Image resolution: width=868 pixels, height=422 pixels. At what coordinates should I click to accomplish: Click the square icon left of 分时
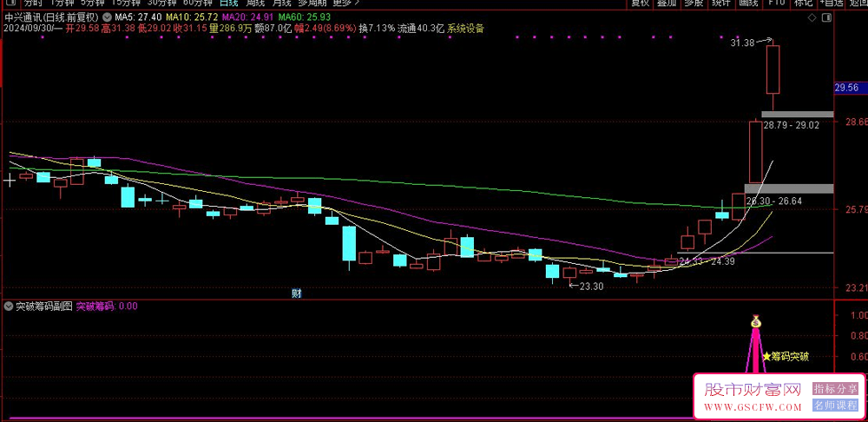pos(10,3)
